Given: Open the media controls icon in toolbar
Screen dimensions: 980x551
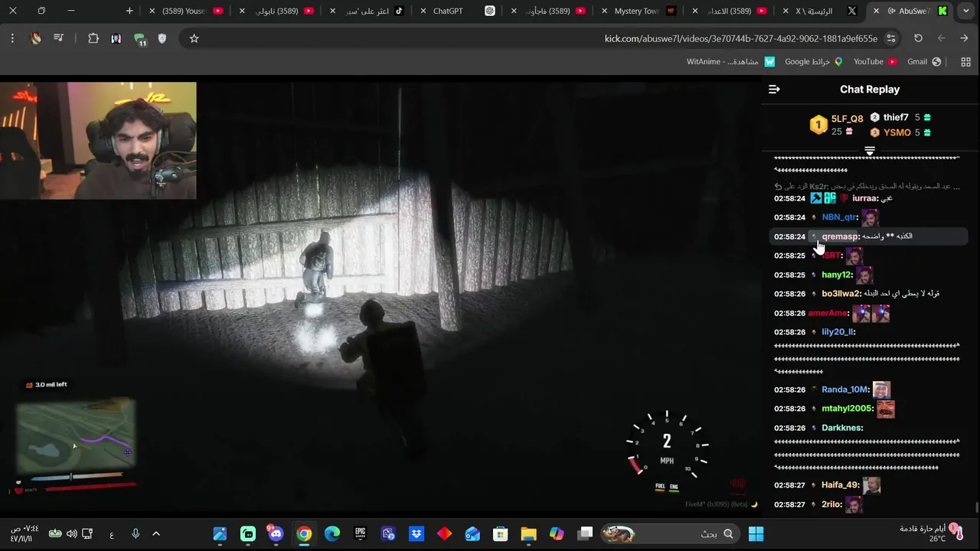Looking at the screenshot, I should coord(58,38).
